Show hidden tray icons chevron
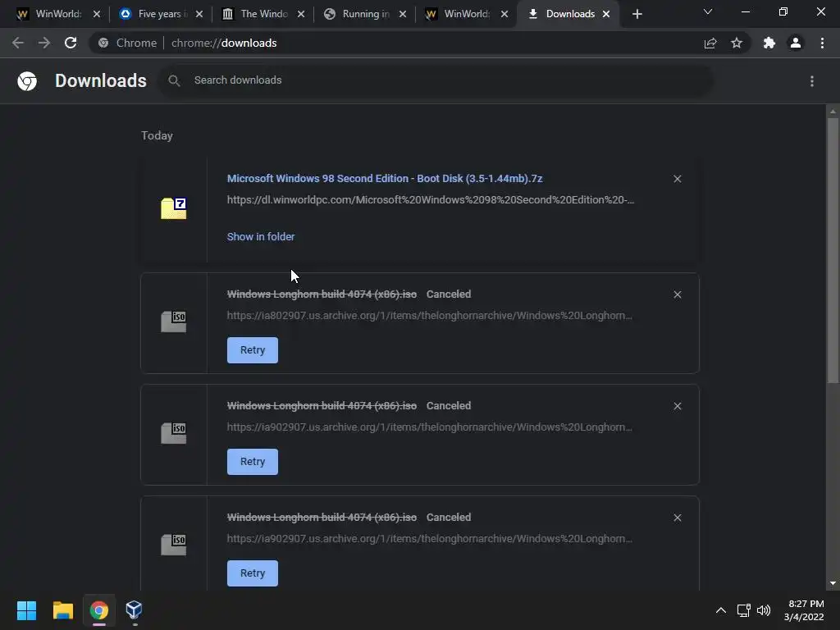This screenshot has width=840, height=630. pyautogui.click(x=721, y=610)
